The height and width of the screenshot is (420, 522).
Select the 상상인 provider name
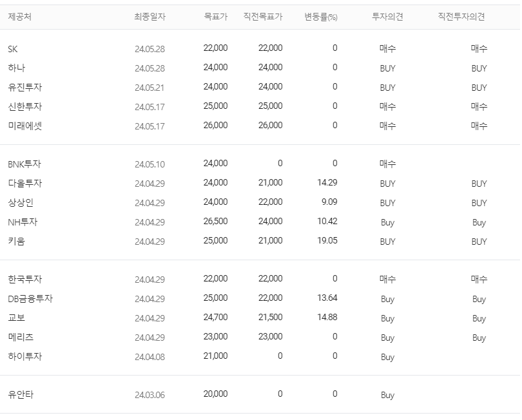coord(21,203)
